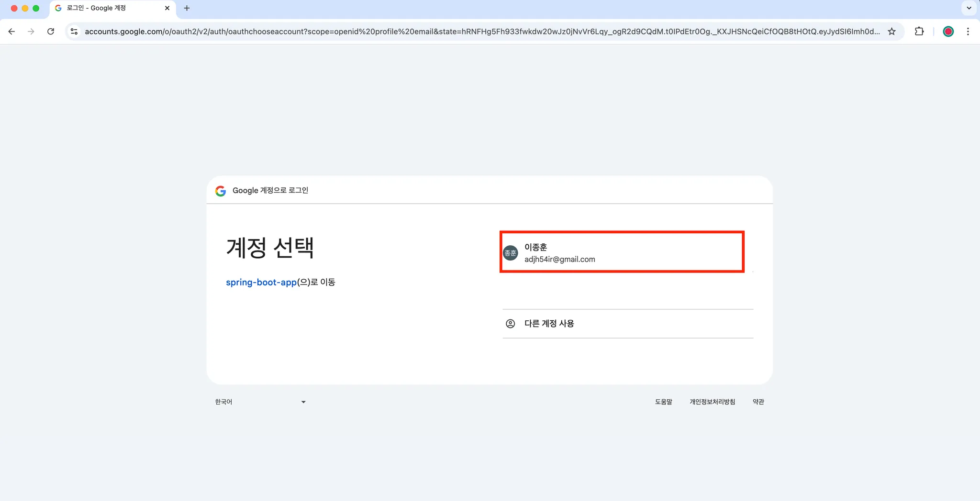Click the Google logo in sign-in header
The width and height of the screenshot is (980, 501).
221,191
